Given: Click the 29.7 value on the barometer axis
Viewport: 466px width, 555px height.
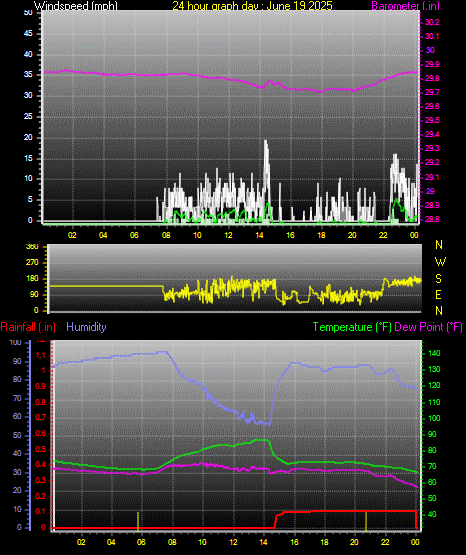Looking at the screenshot, I should pos(432,92).
